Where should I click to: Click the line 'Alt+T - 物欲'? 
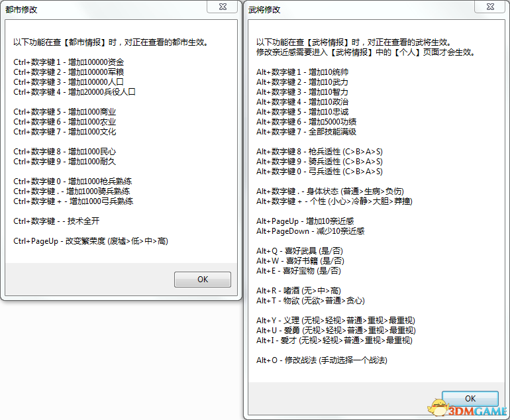coord(311,301)
